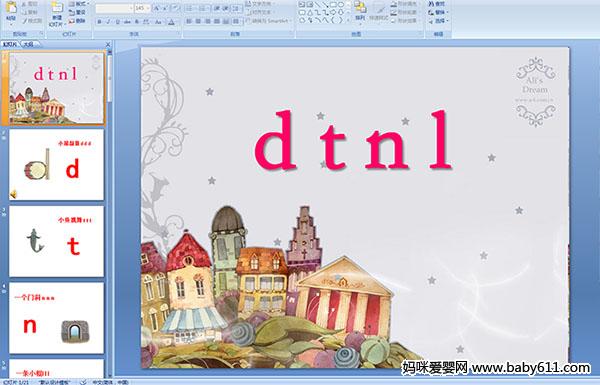Open the Columns layout icon
This screenshot has width=600, height=385.
click(237, 21)
